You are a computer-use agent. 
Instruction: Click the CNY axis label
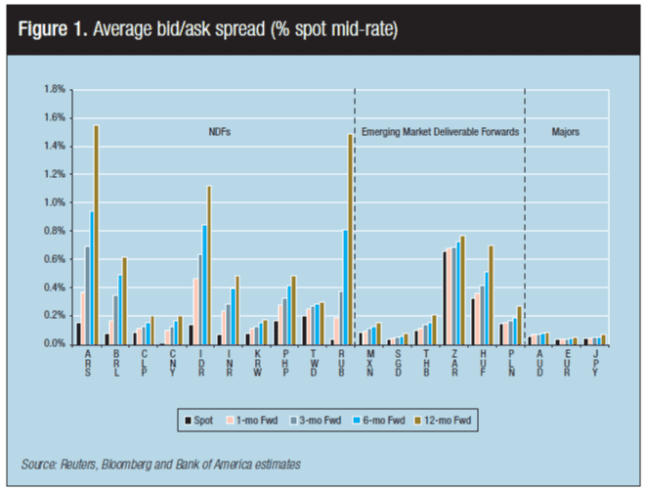[173, 363]
